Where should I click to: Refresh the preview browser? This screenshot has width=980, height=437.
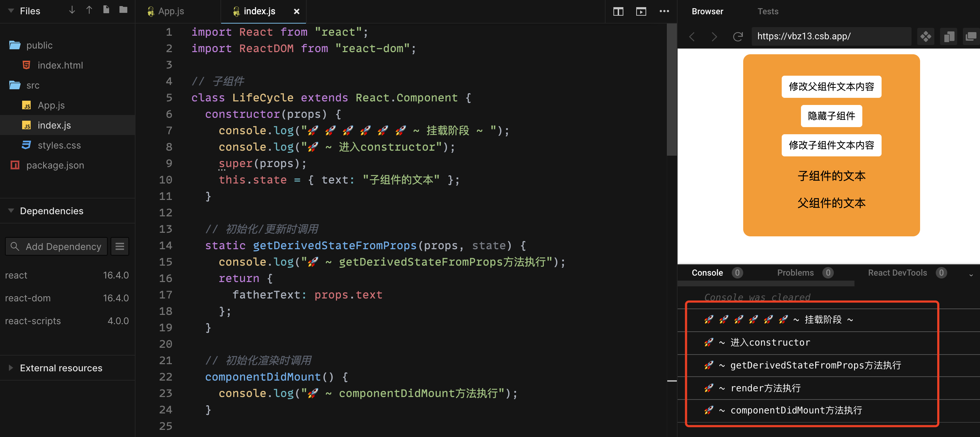[737, 36]
